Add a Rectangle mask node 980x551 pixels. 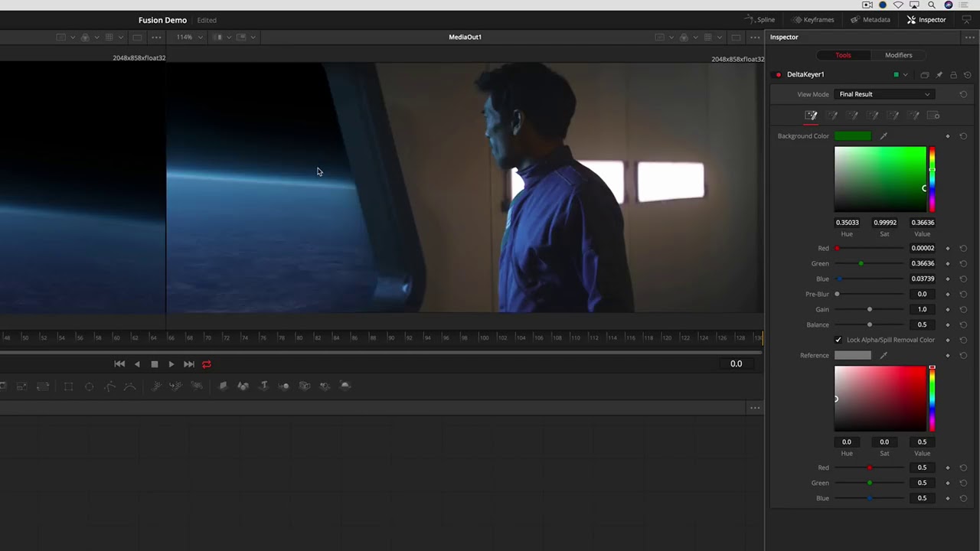[x=68, y=386]
